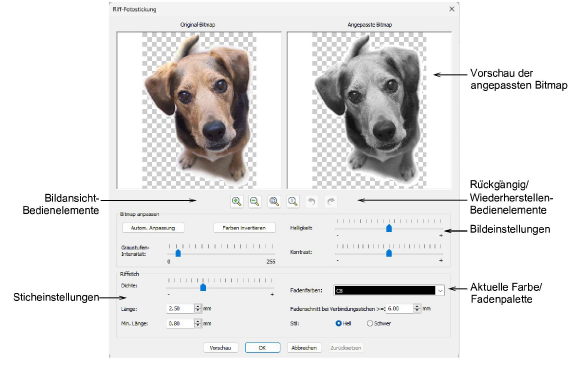Click the zoom in magnifier icon

coord(237,201)
